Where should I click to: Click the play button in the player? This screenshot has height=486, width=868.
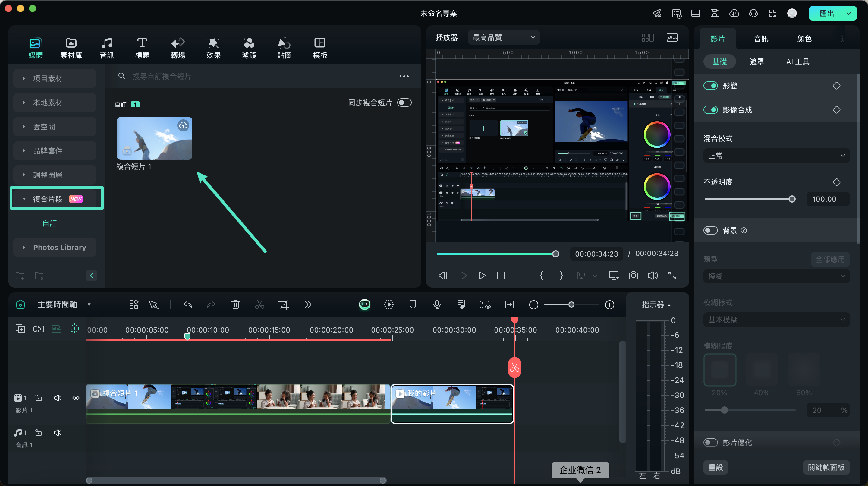(482, 275)
